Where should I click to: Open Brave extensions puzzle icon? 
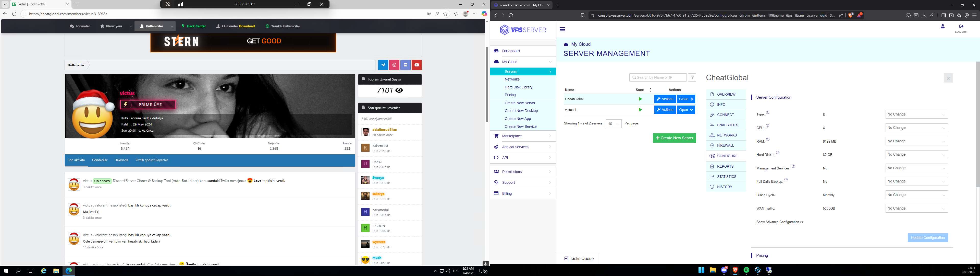pyautogui.click(x=909, y=15)
